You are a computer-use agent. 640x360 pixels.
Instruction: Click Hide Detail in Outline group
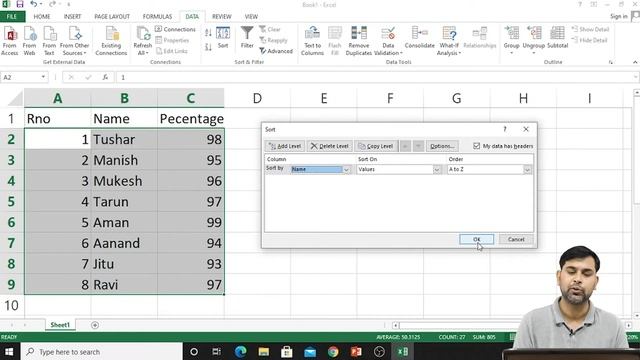[x=590, y=40]
